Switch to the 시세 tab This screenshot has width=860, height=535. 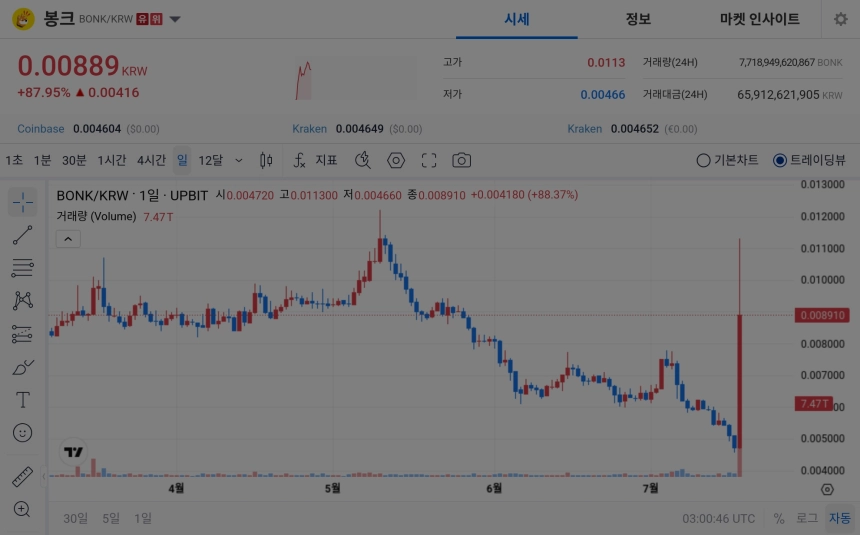coord(516,19)
